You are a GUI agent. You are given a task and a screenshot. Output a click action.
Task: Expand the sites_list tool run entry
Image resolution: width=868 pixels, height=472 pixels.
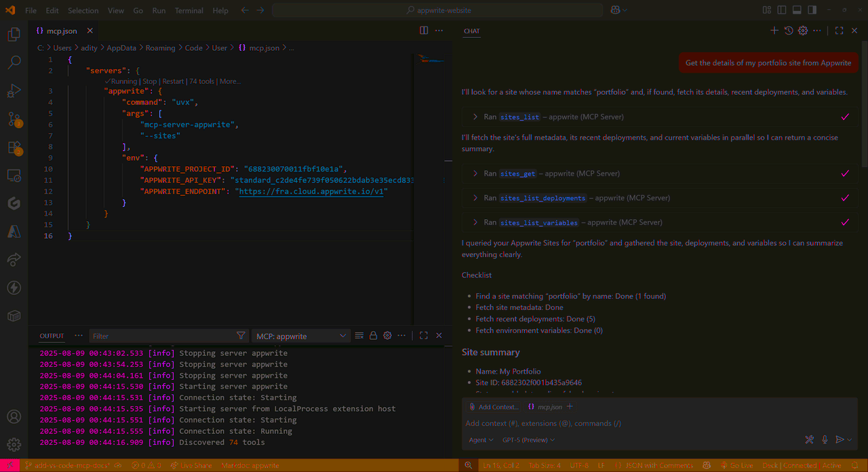(x=475, y=116)
